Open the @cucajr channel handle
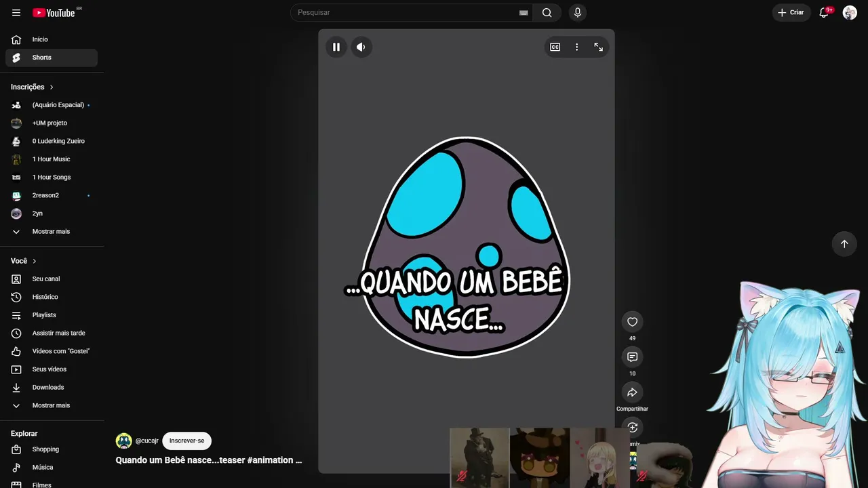This screenshot has height=488, width=868. (x=147, y=441)
